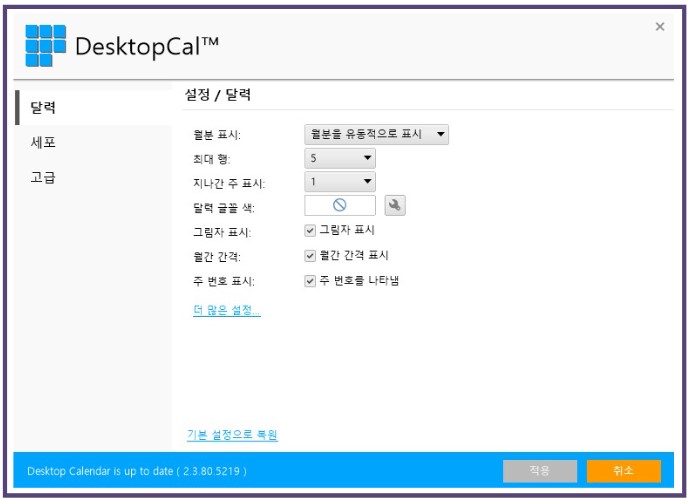691x501 pixels.
Task: Click the gray 적용 apply button
Action: click(x=540, y=471)
